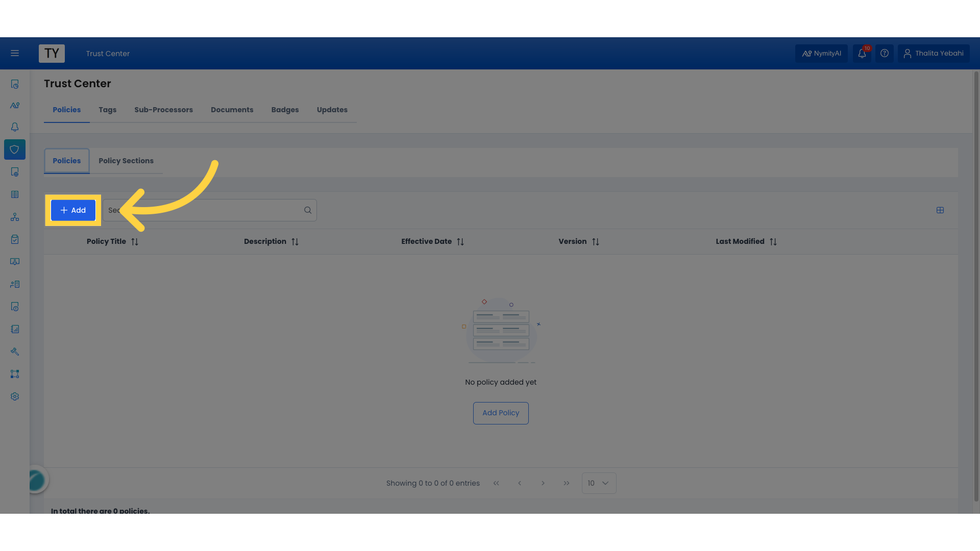Viewport: 980px width, 551px height.
Task: Open the page size dropdown showing 10
Action: (598, 483)
